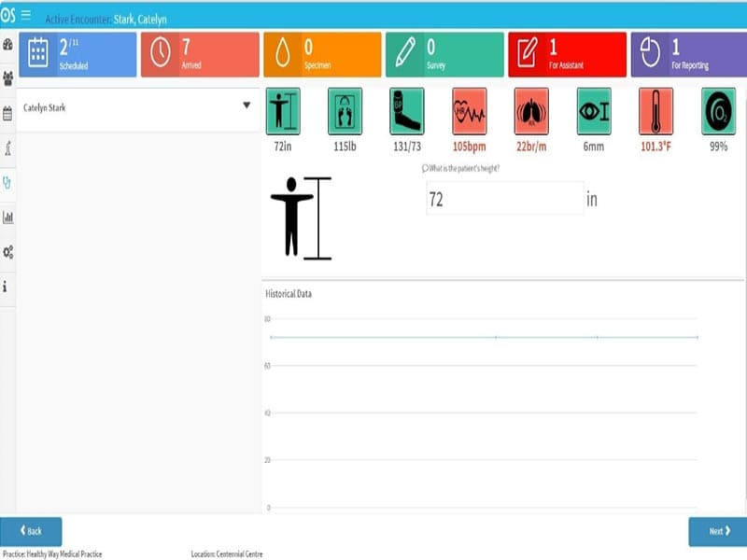Open the settings gears icon in sidebar
This screenshot has height=560, width=747.
tap(7, 252)
